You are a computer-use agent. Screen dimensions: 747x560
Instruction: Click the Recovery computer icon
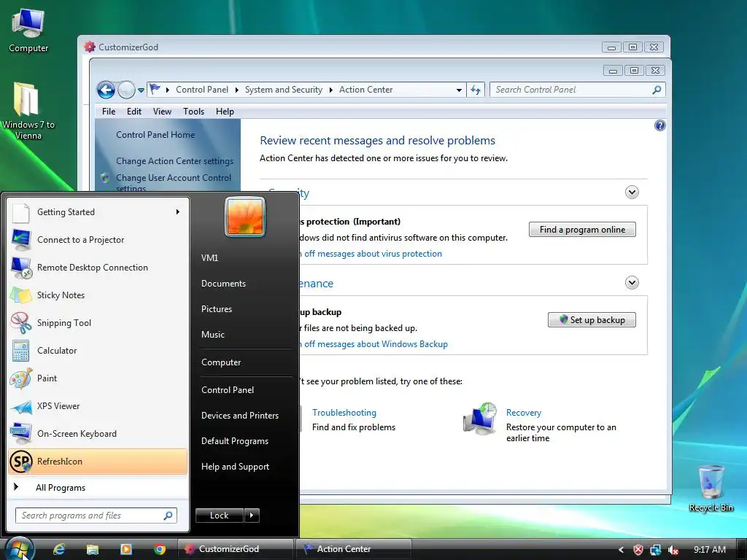coord(480,419)
